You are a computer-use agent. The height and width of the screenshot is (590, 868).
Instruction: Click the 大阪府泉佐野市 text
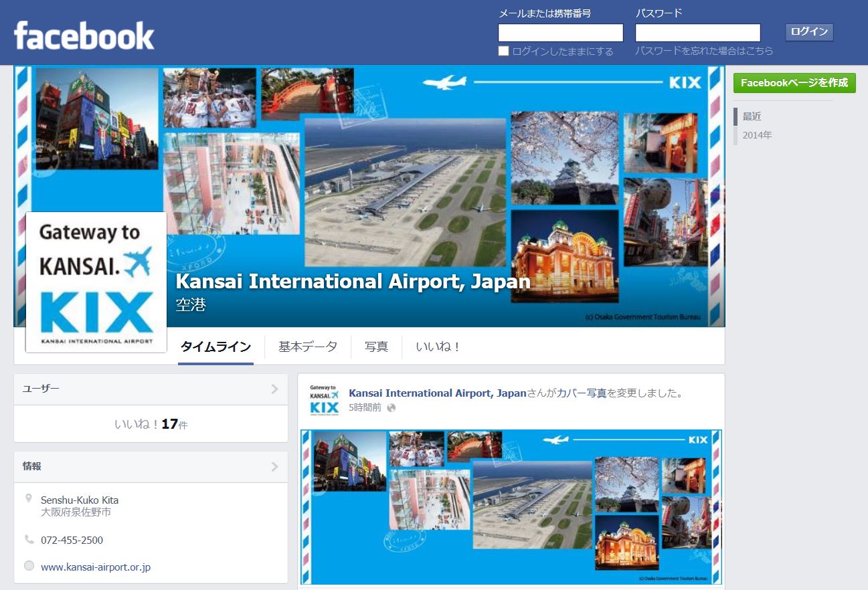(76, 512)
